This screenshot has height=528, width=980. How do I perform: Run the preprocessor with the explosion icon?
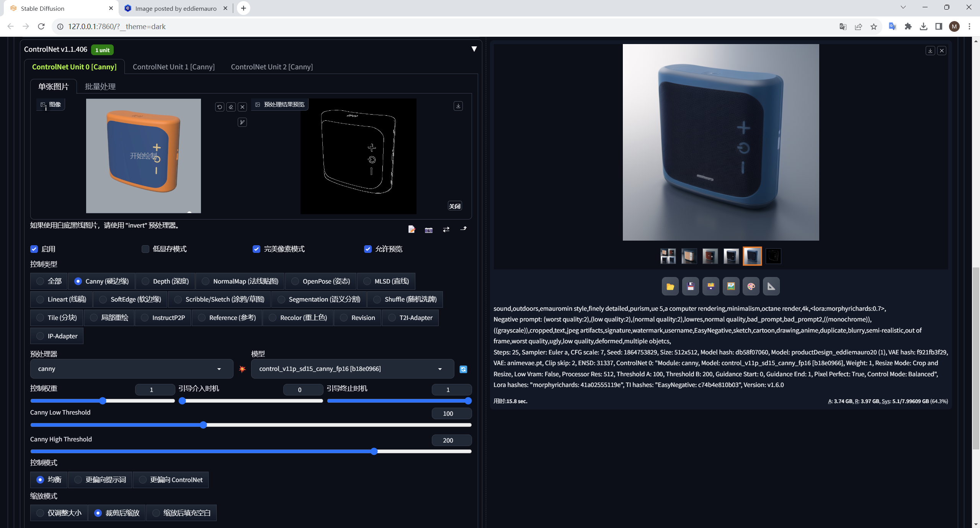click(242, 369)
